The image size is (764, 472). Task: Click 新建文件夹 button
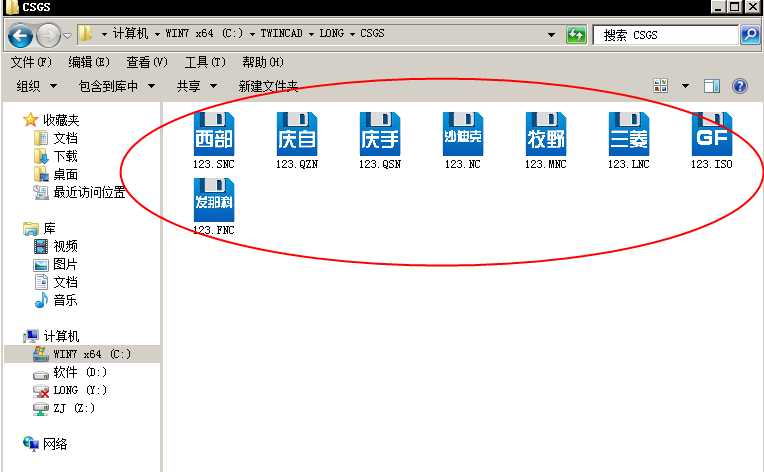pyautogui.click(x=268, y=86)
